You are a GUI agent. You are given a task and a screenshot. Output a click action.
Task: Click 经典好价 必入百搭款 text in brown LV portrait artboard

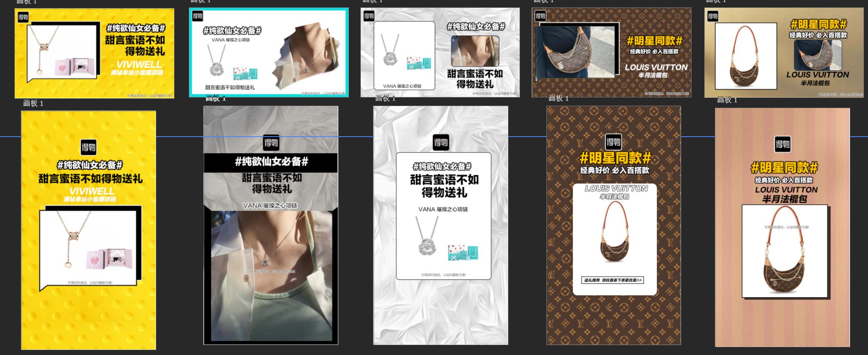click(x=615, y=170)
